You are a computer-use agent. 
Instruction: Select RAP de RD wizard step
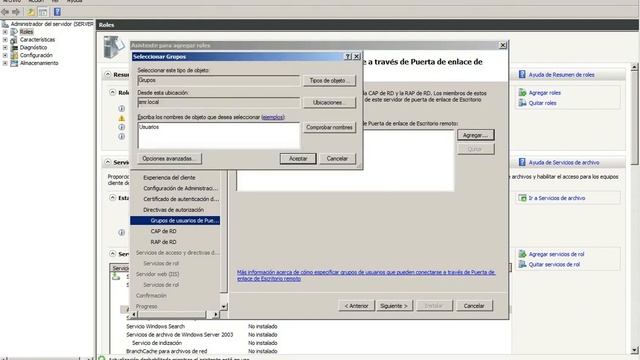coord(163,242)
